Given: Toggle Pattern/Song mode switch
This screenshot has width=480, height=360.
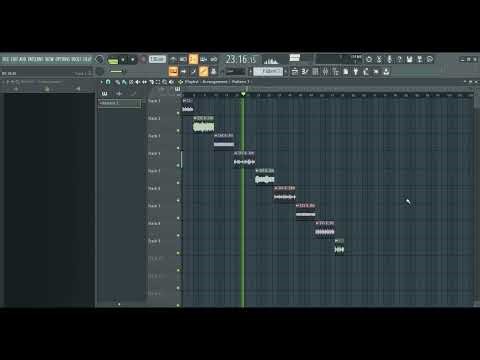Looking at the screenshot, I should tap(113, 60).
